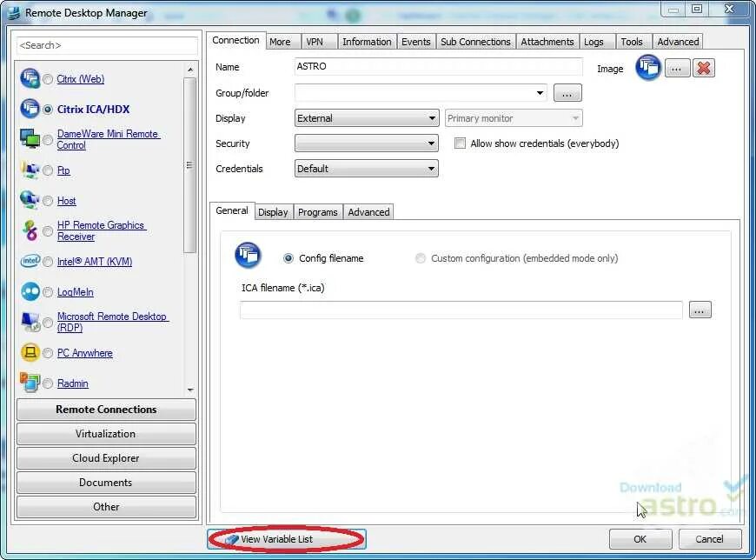Select PC Anywhere radio button

pos(48,353)
